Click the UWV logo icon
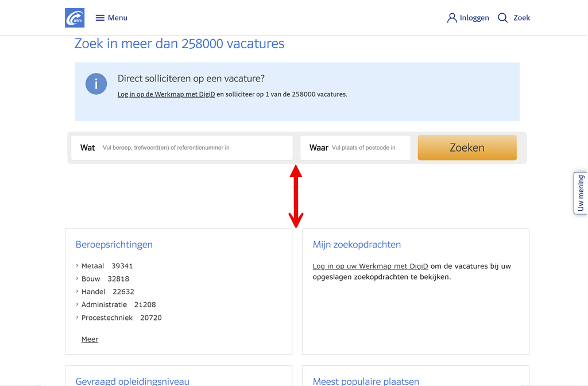Image resolution: width=588 pixels, height=386 pixels. (x=75, y=18)
